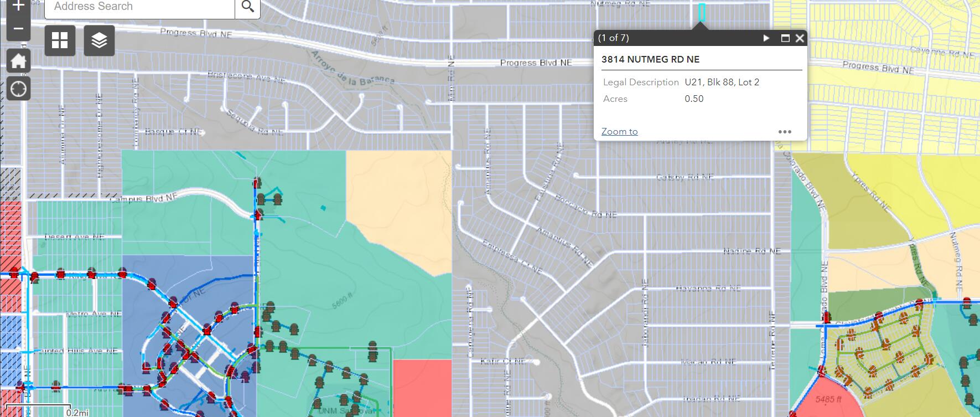Select the cyan highlighted parcel on Nutmeg Rd
Screen dimensions: 980x417
pyautogui.click(x=702, y=12)
